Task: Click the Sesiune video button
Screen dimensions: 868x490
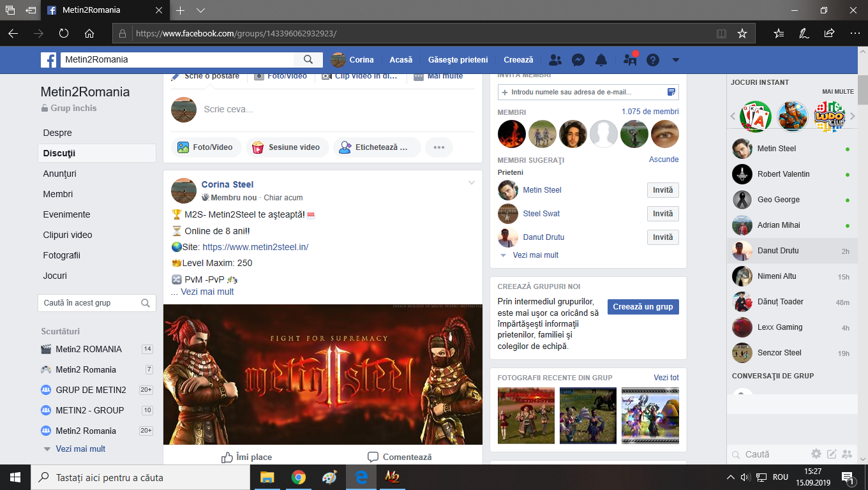Action: click(287, 147)
